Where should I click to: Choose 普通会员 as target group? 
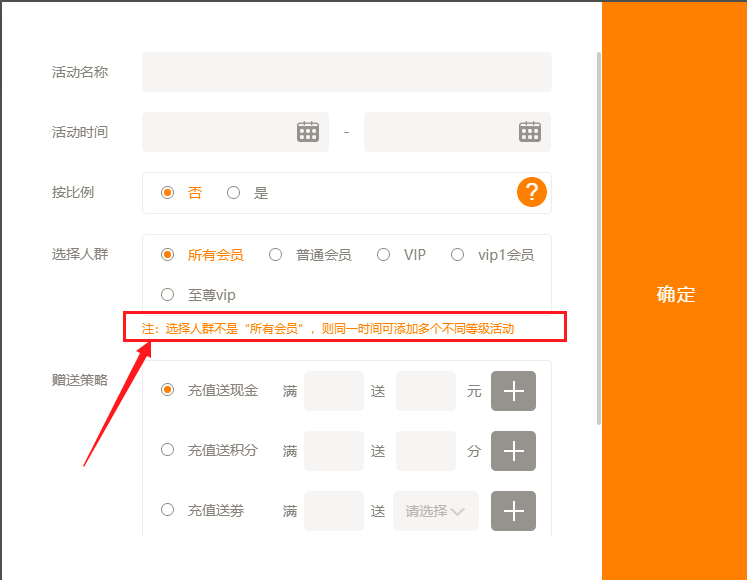[276, 255]
